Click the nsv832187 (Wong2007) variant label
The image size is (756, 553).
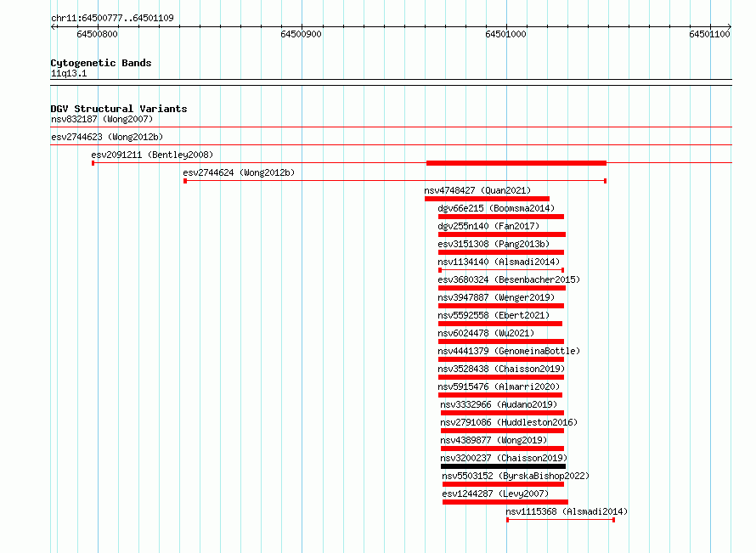102,119
